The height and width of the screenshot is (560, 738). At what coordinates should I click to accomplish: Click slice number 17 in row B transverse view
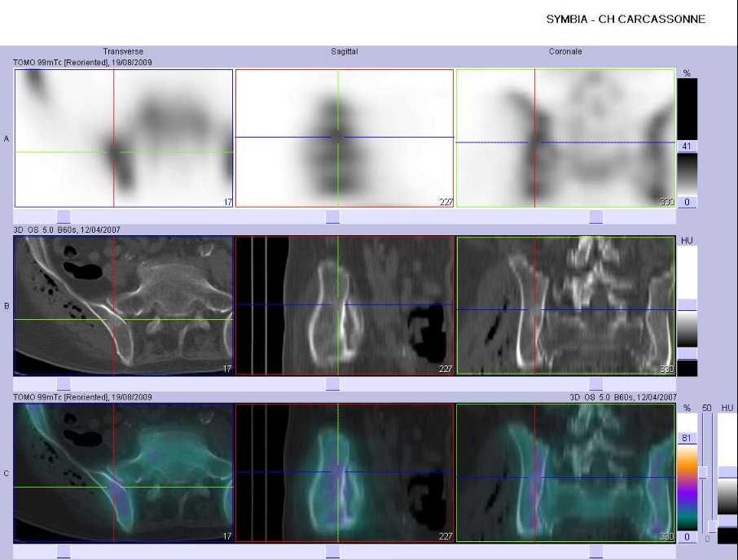(227, 369)
